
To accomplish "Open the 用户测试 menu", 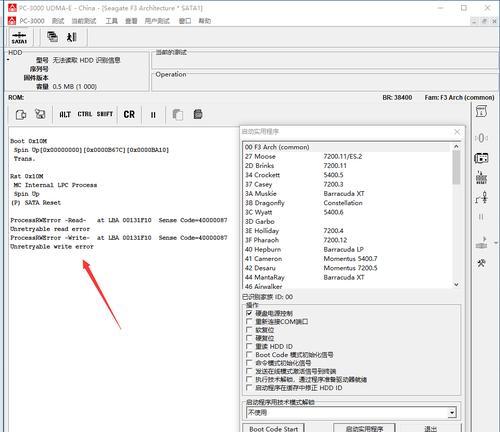I will [157, 21].
